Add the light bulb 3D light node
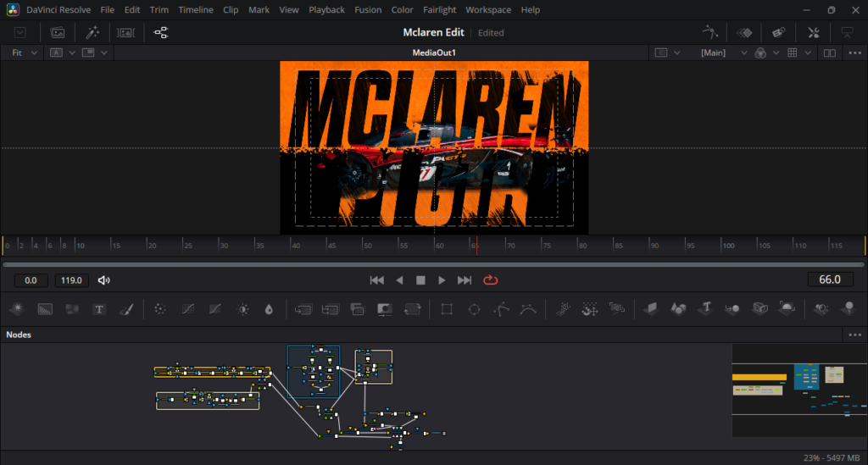Image resolution: width=868 pixels, height=465 pixels. pos(849,308)
